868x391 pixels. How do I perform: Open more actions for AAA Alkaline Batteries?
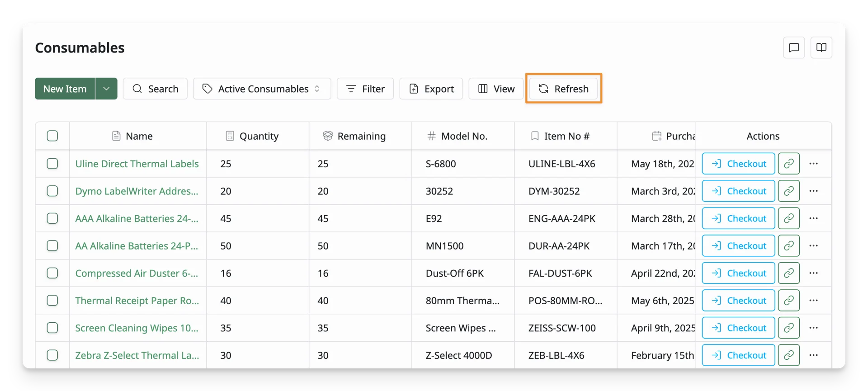(x=814, y=218)
